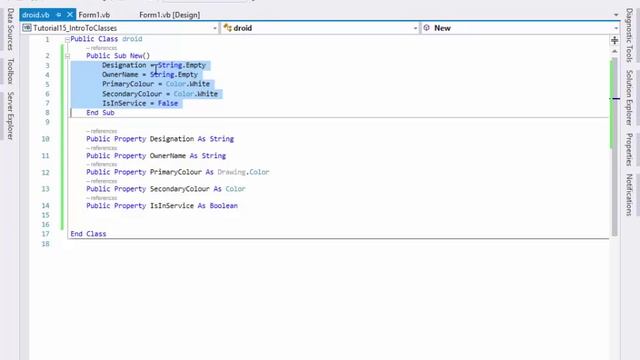The image size is (640, 360).
Task: Click 'Public Property Designation As String'
Action: click(x=160, y=139)
